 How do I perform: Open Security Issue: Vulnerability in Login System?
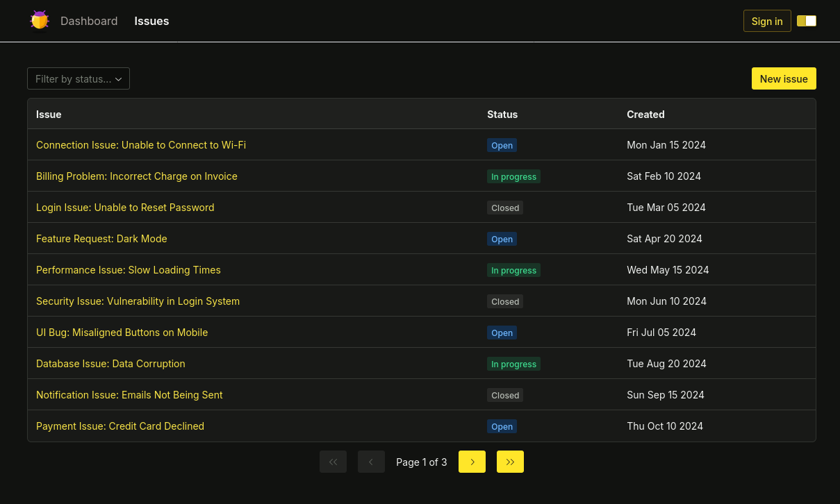[138, 301]
